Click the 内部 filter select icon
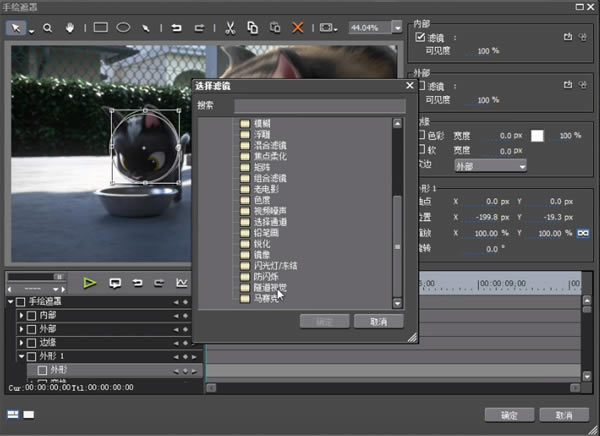 568,37
